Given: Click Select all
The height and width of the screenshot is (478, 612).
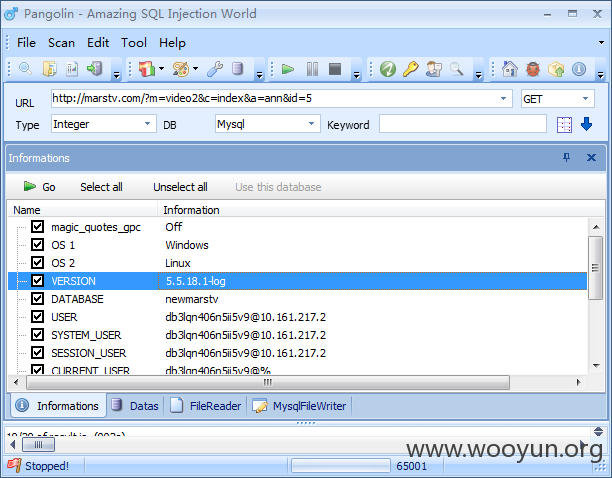Looking at the screenshot, I should [101, 187].
